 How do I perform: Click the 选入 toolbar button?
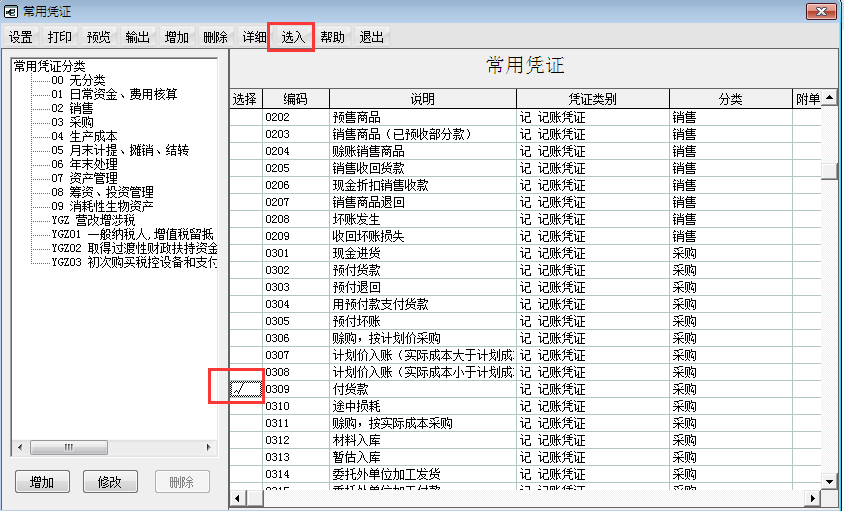[x=292, y=37]
